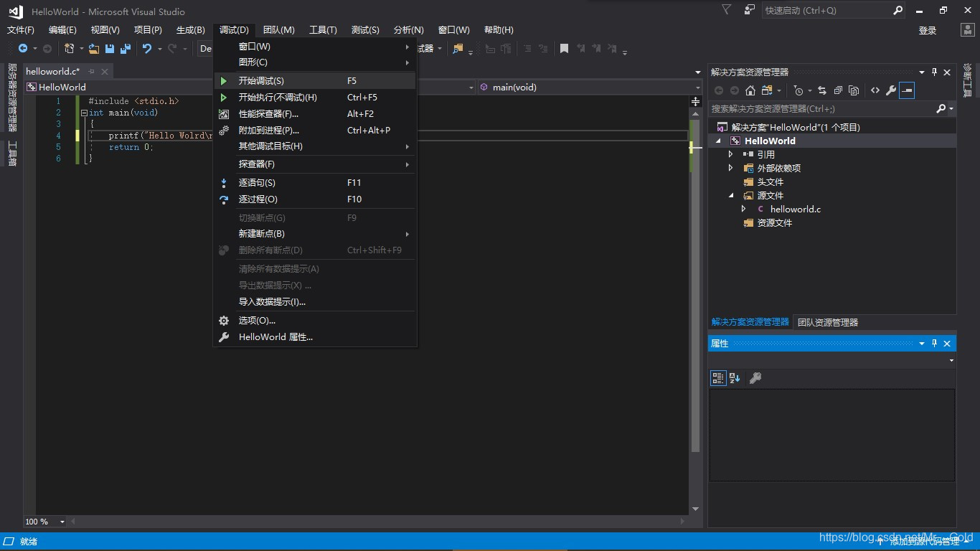Viewport: 980px width, 551px height.
Task: Expand the 外部依赖项 node
Action: pyautogui.click(x=731, y=168)
